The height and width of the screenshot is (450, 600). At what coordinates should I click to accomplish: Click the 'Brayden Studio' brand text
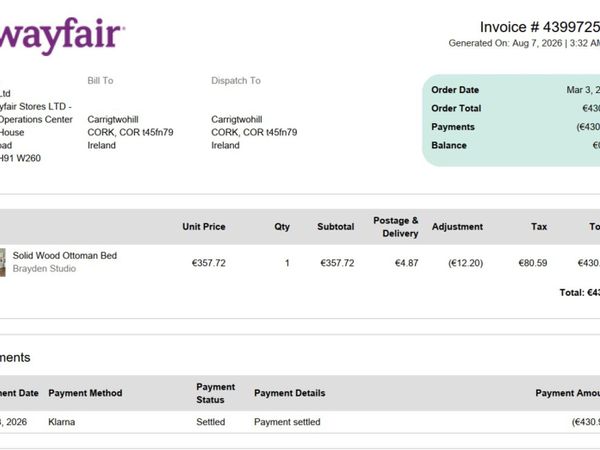tap(44, 269)
